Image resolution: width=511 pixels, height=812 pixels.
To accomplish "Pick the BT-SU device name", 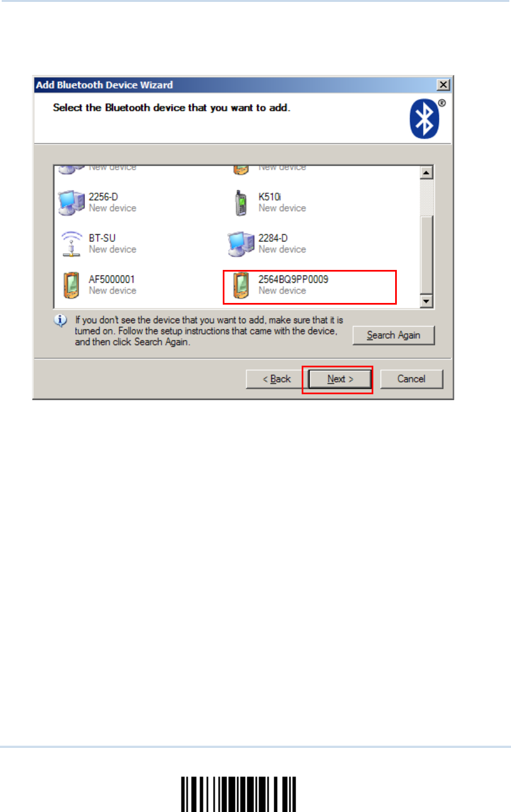I will [102, 238].
